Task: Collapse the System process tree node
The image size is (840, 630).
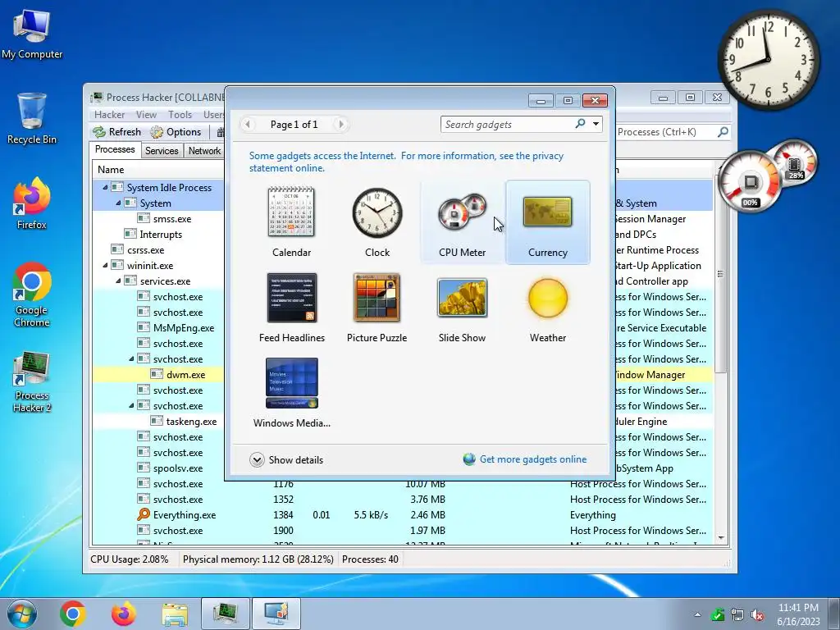Action: point(118,203)
